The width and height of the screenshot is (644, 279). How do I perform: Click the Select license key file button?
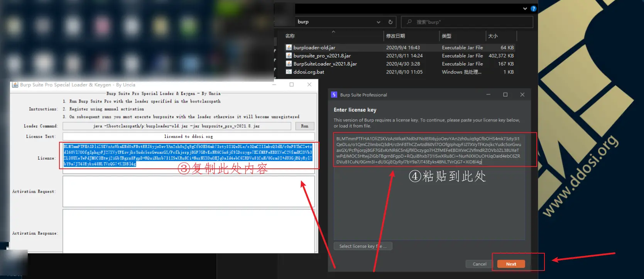pos(363,246)
